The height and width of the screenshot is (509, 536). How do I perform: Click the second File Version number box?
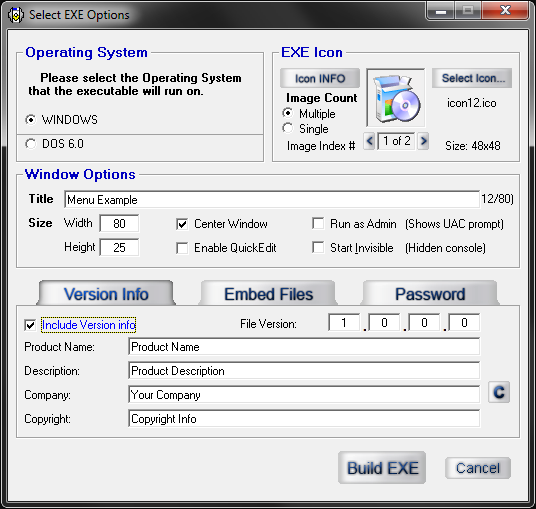pos(384,322)
